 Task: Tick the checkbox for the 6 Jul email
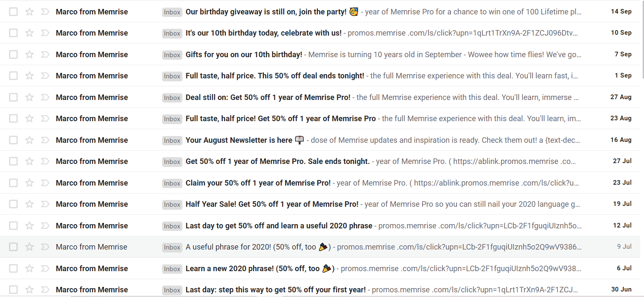tap(14, 269)
